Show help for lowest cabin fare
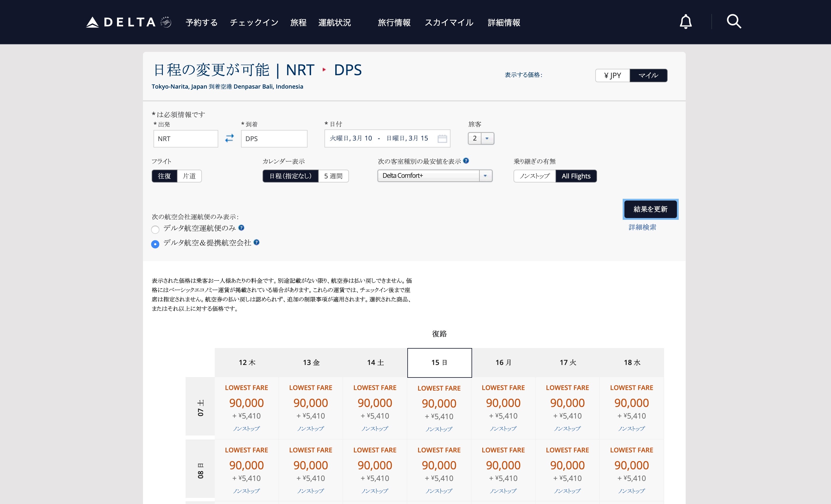The width and height of the screenshot is (831, 504). point(466,161)
